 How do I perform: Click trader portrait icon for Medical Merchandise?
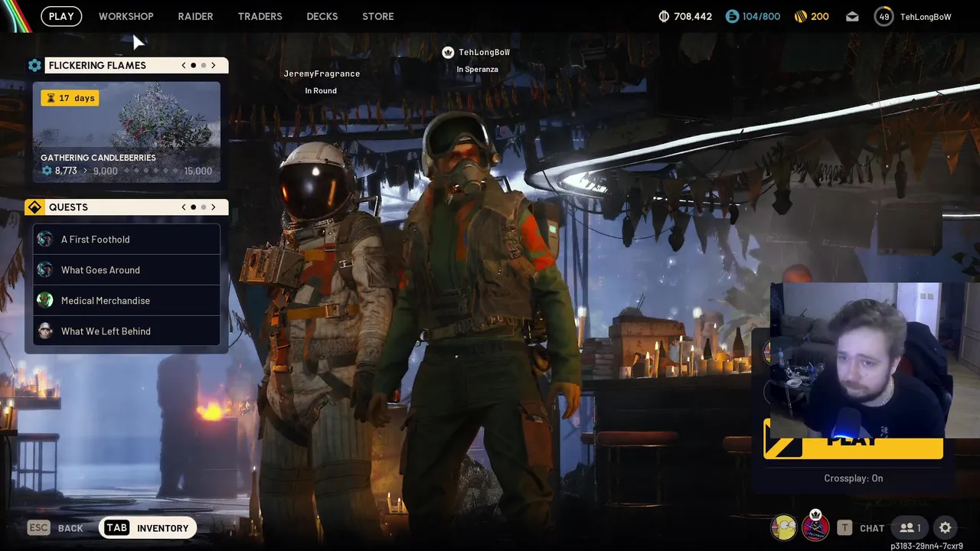click(45, 301)
